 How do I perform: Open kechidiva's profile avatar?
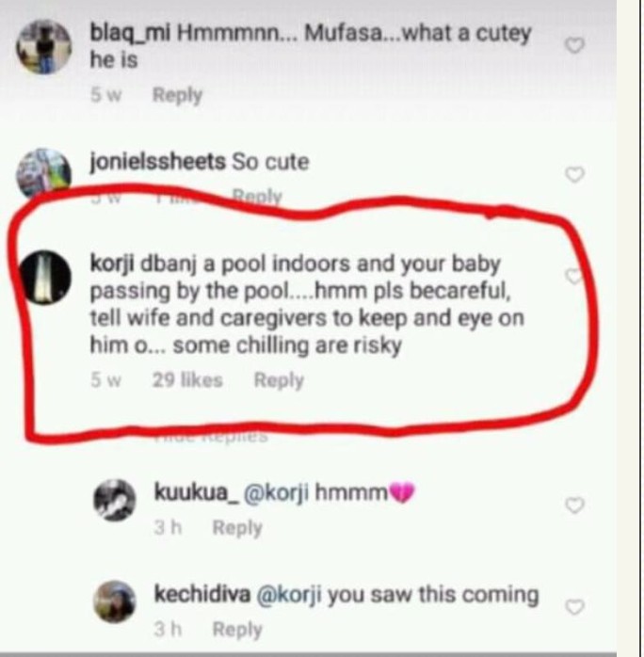[114, 601]
